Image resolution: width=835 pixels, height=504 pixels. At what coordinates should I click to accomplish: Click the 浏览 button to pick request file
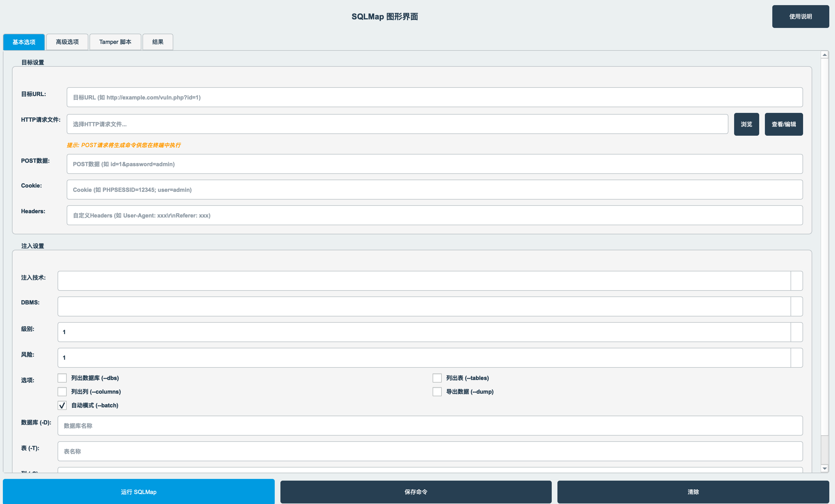[x=746, y=124]
